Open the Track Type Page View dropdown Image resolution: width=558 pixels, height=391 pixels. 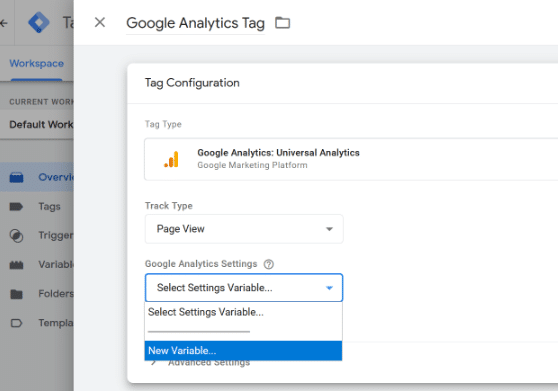tap(244, 229)
